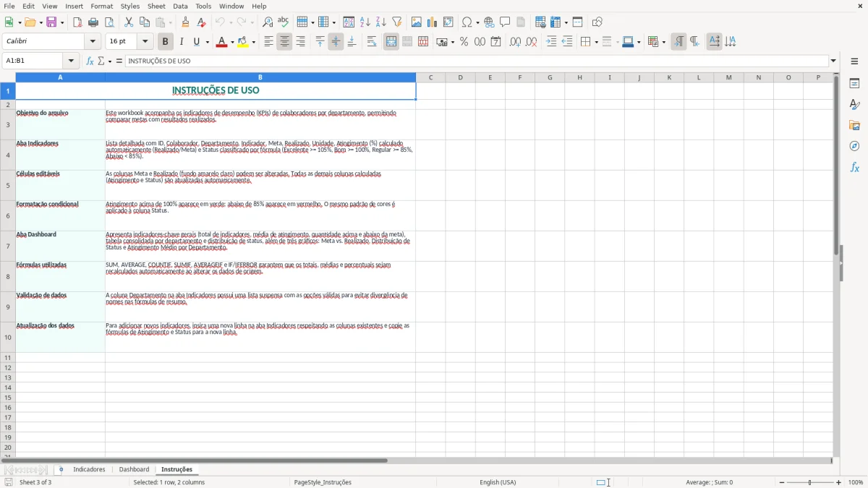This screenshot has height=488, width=868.
Task: Click Clear Direct Formatting icon
Action: pos(201,22)
